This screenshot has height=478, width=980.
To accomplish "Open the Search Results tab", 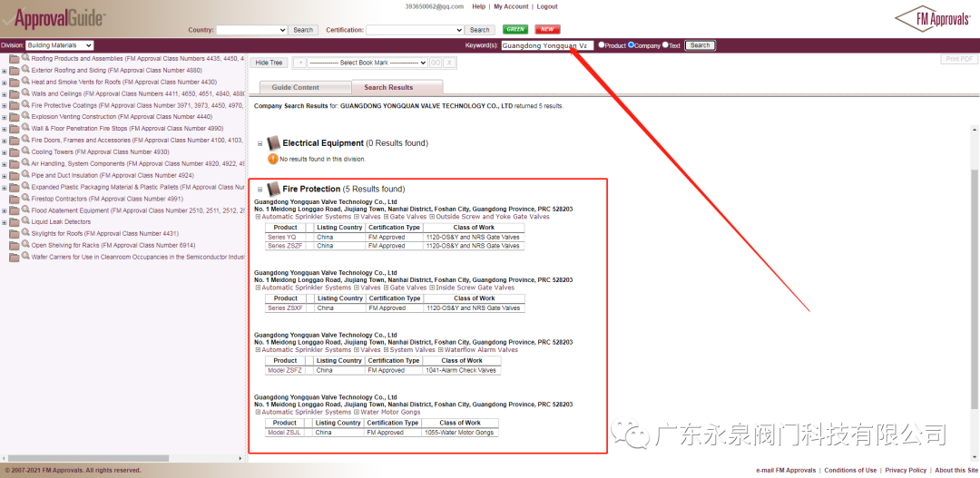I will point(388,88).
